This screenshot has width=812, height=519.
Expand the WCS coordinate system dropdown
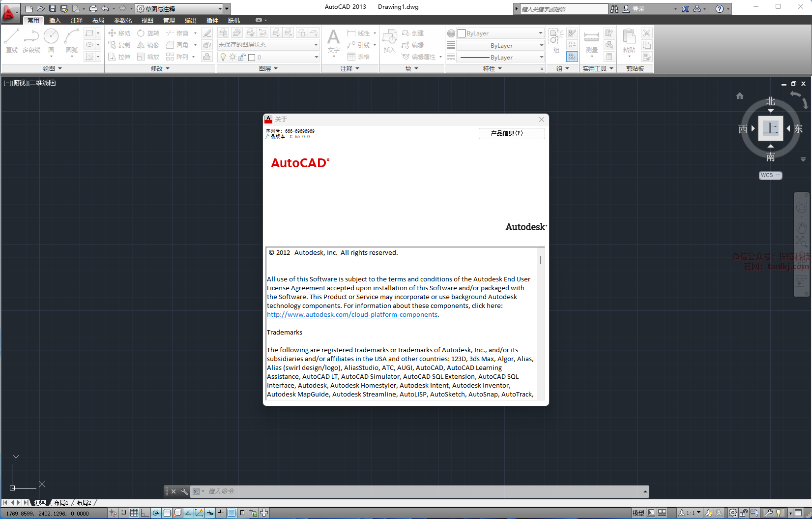(770, 176)
